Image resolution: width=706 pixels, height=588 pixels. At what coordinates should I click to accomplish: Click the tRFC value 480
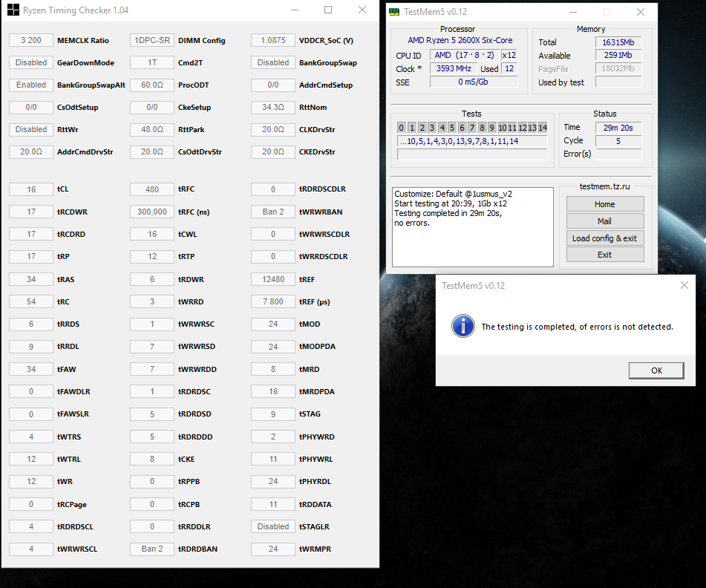[x=152, y=189]
